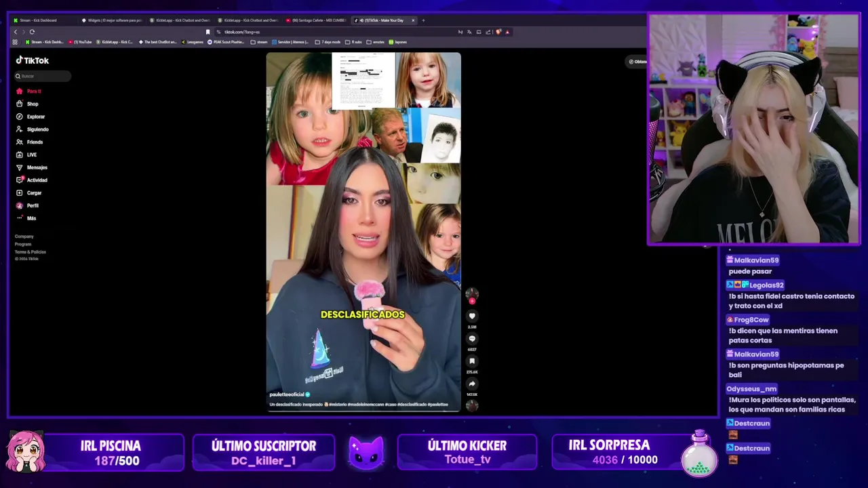Switch to Widgets software tab
The width and height of the screenshot is (868, 488).
click(111, 20)
